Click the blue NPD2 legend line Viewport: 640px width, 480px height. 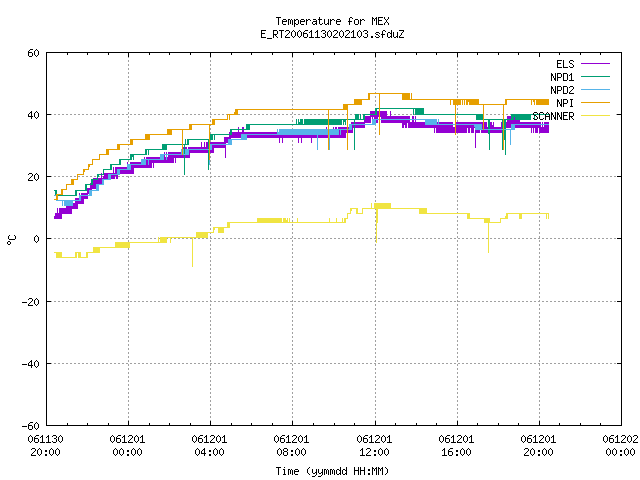595,89
